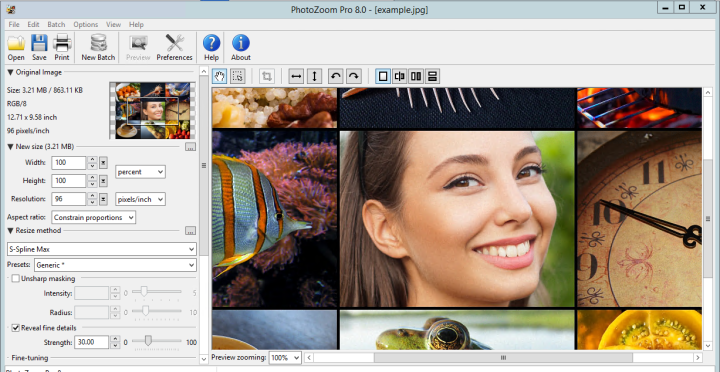
Task: Enable the Unsharp masking checkbox
Action: (x=16, y=278)
